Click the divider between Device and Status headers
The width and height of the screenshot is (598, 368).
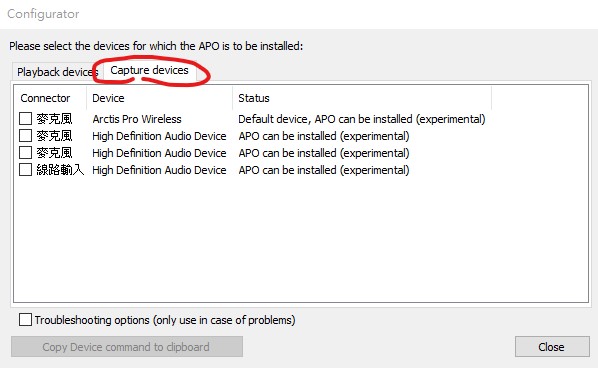click(x=233, y=98)
